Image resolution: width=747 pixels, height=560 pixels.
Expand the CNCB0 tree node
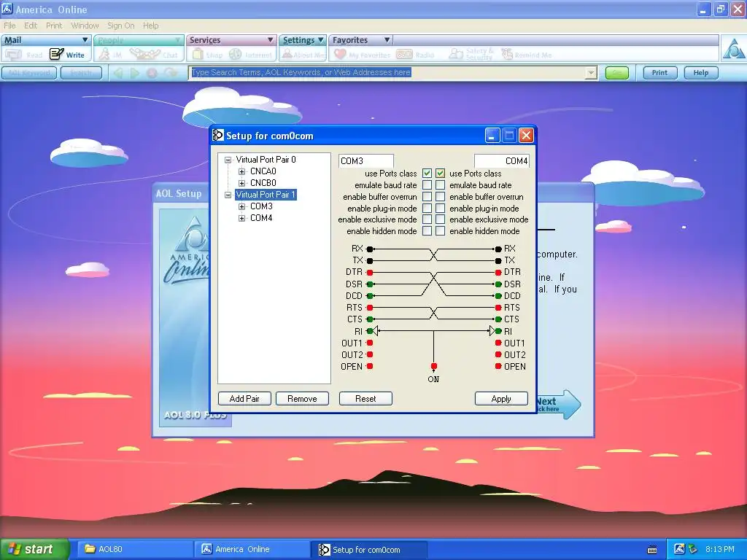[241, 183]
